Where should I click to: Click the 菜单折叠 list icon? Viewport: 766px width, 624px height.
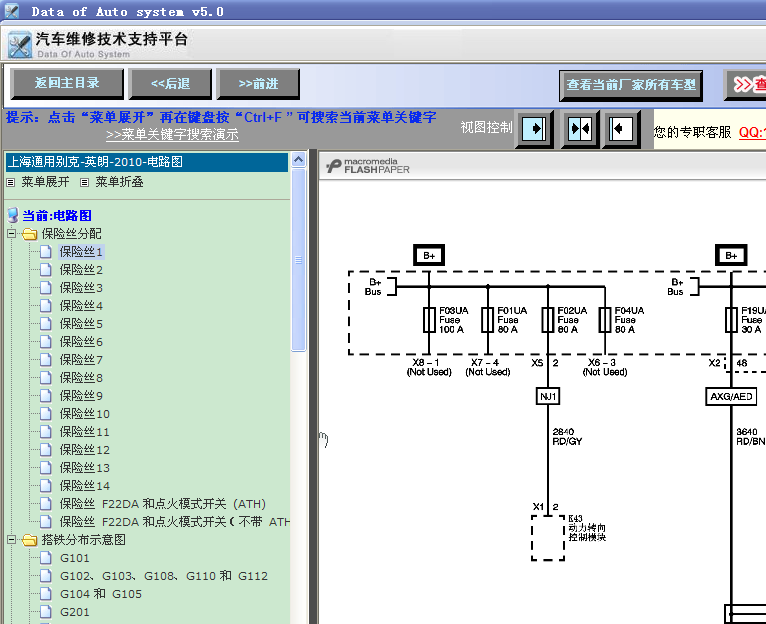(85, 182)
